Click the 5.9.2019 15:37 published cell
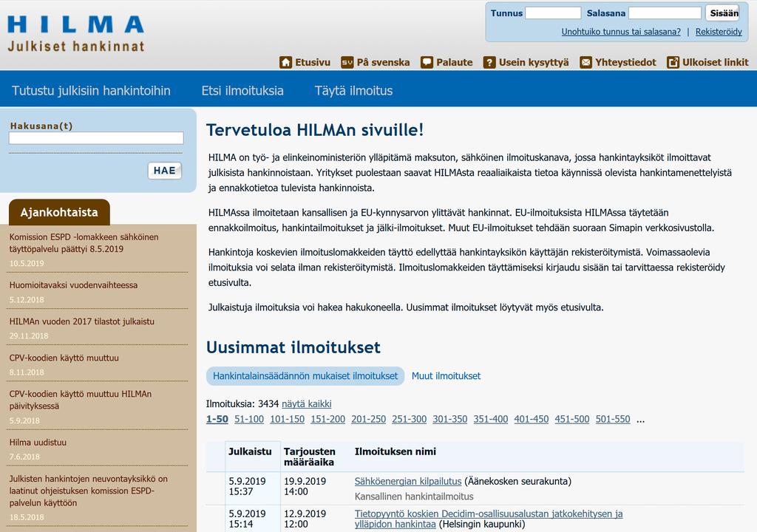 pyautogui.click(x=247, y=486)
